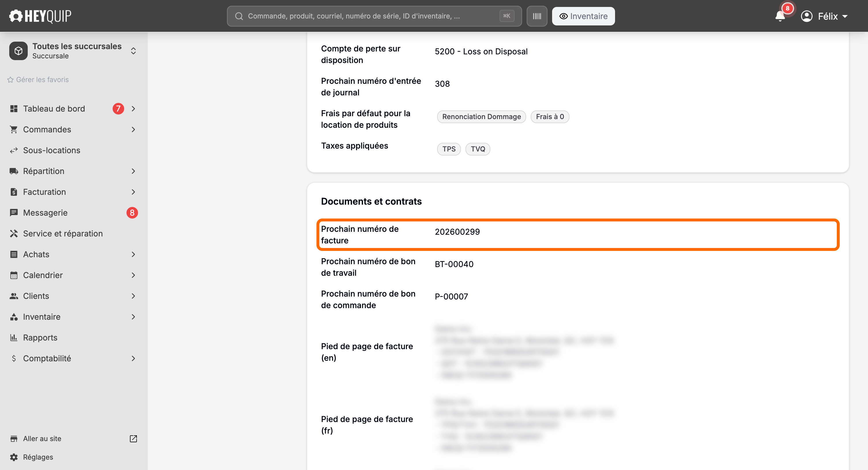Expand the Commandes chevron
This screenshot has height=470, width=868.
click(133, 129)
